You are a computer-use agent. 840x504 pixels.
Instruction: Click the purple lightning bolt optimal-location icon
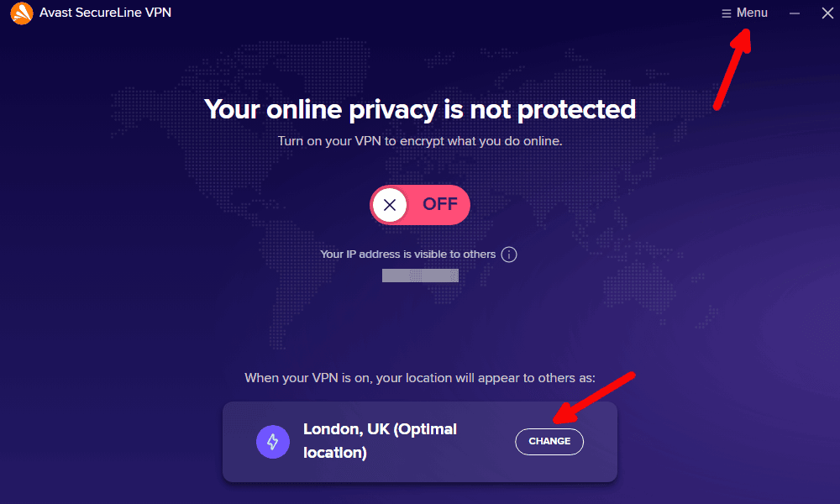point(273,441)
